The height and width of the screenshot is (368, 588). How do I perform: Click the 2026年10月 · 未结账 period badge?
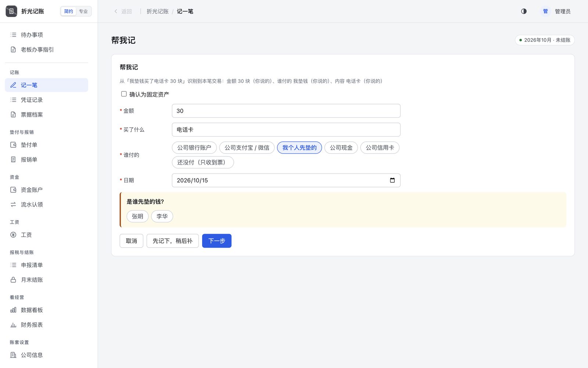(x=545, y=40)
